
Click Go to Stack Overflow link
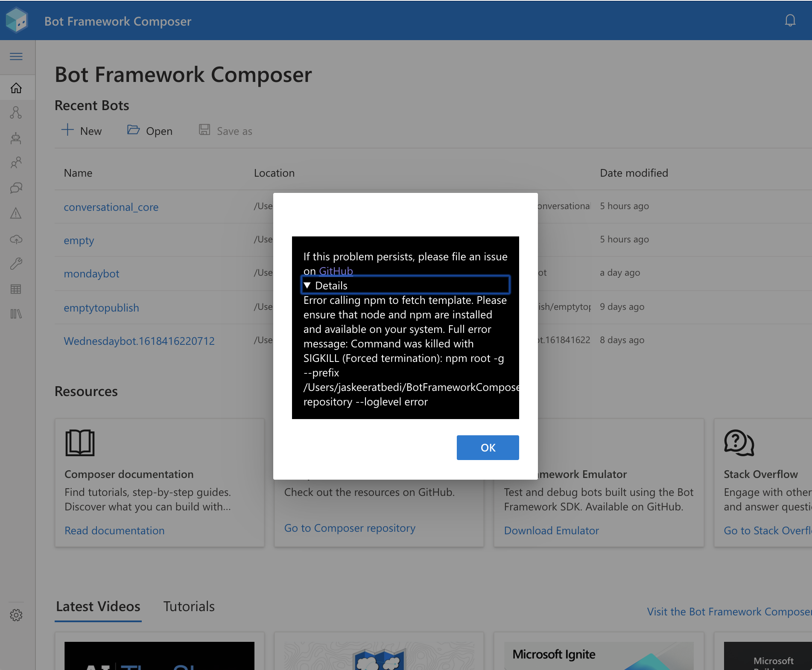(x=768, y=530)
